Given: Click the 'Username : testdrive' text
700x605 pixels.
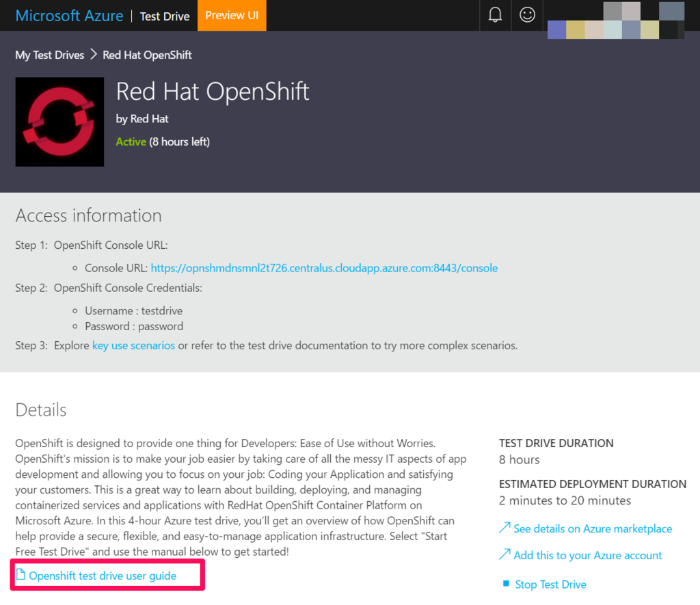Looking at the screenshot, I should coord(134,311).
